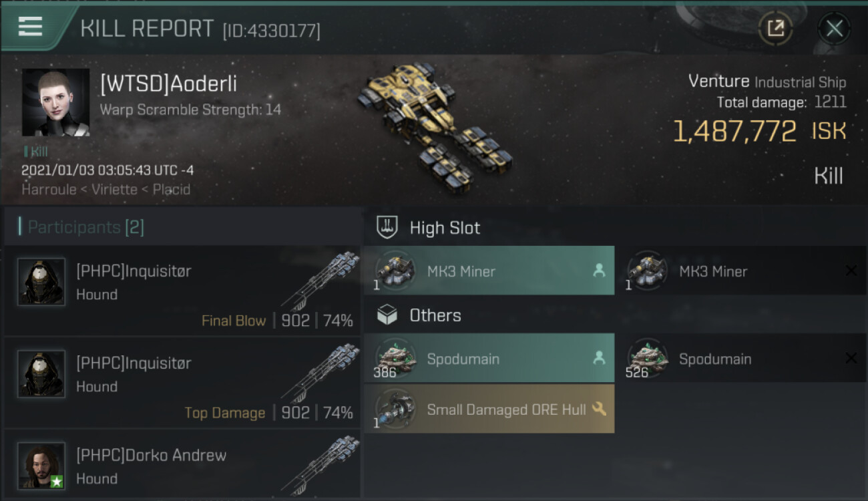
Task: Click the Hound ship icon for Final Blow
Action: click(x=319, y=281)
